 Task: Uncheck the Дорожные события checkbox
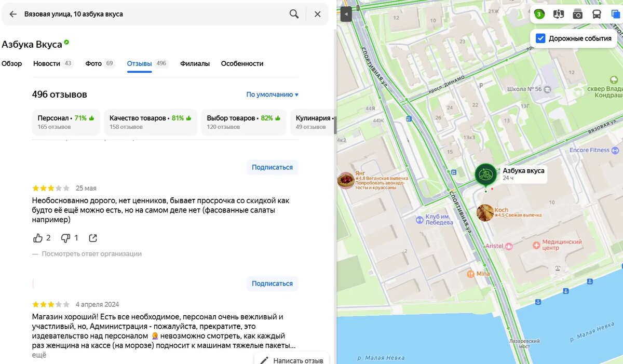[x=540, y=38]
